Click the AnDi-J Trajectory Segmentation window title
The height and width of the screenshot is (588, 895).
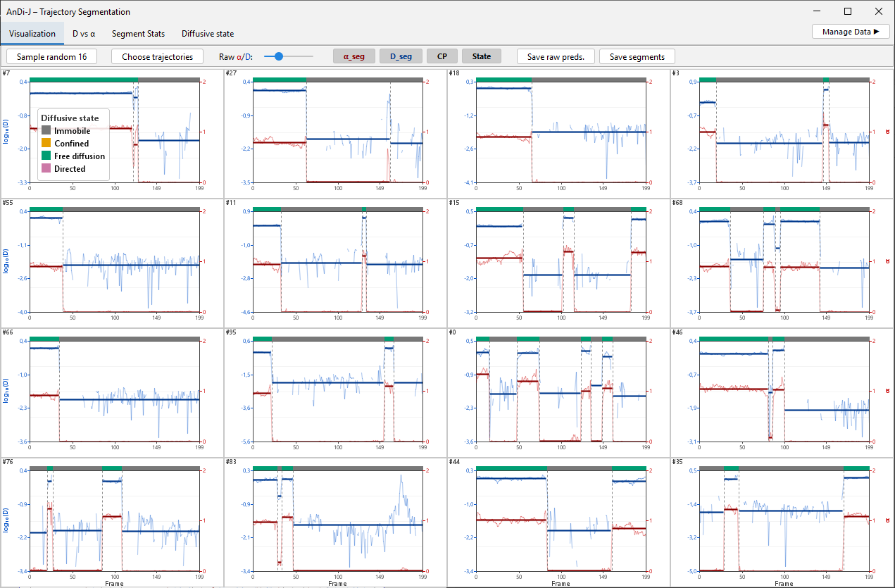tap(68, 12)
